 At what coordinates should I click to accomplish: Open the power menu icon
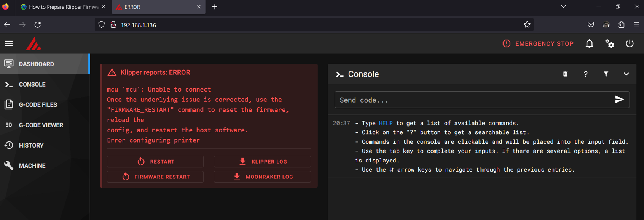630,44
